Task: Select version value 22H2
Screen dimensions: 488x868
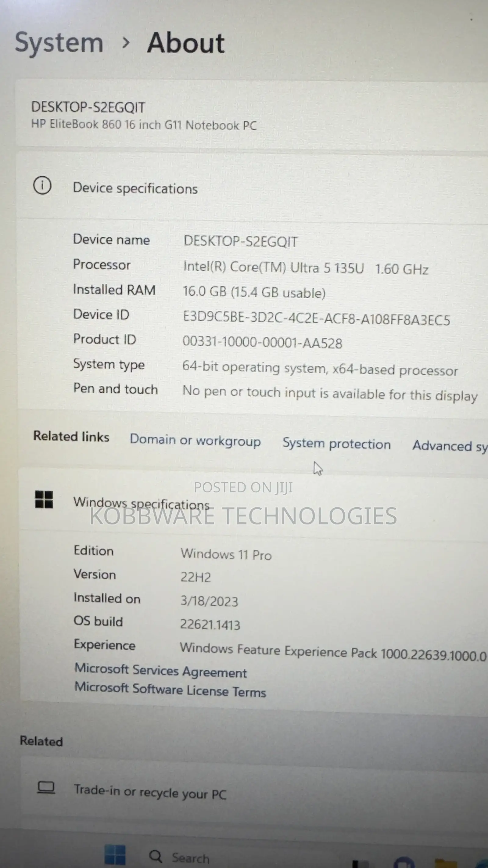Action: (x=196, y=577)
